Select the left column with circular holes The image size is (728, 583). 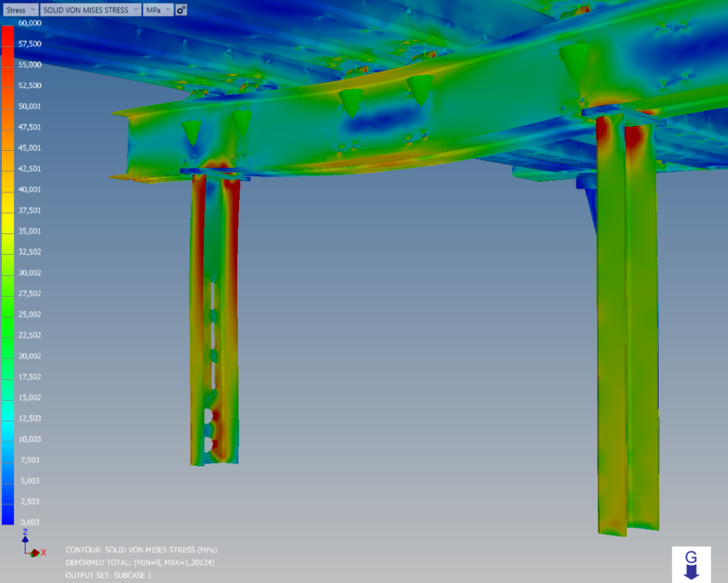point(213,322)
